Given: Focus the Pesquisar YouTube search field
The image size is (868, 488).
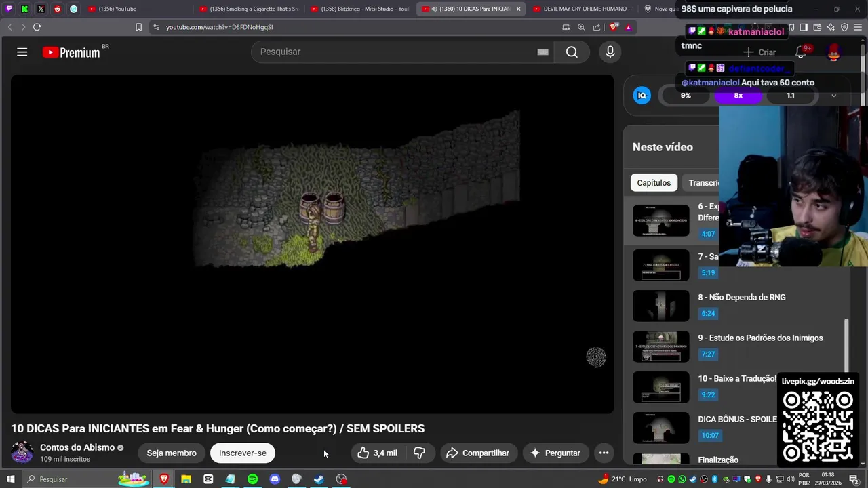Looking at the screenshot, I should [403, 52].
